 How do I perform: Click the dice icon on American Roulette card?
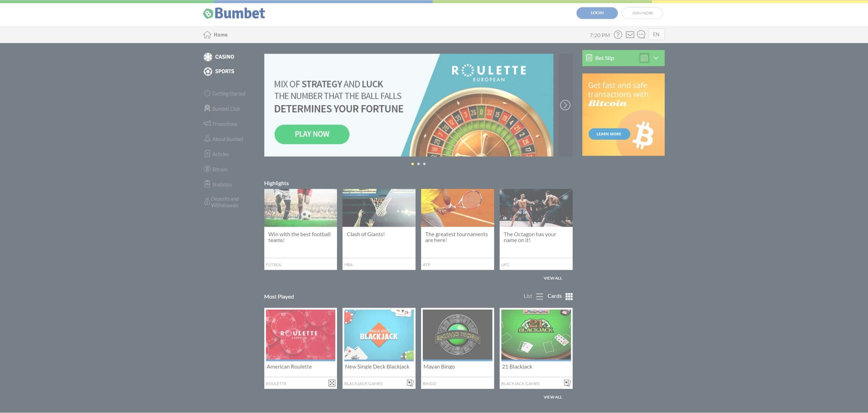point(332,383)
